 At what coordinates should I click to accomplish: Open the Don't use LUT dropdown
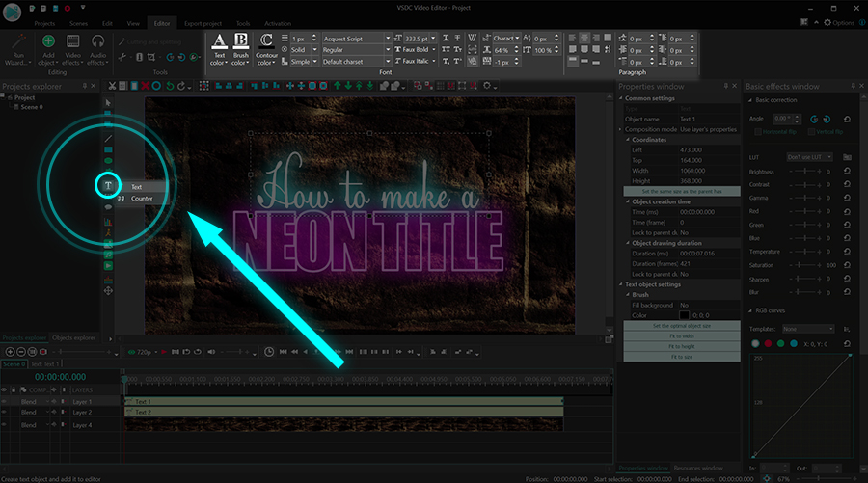[809, 157]
